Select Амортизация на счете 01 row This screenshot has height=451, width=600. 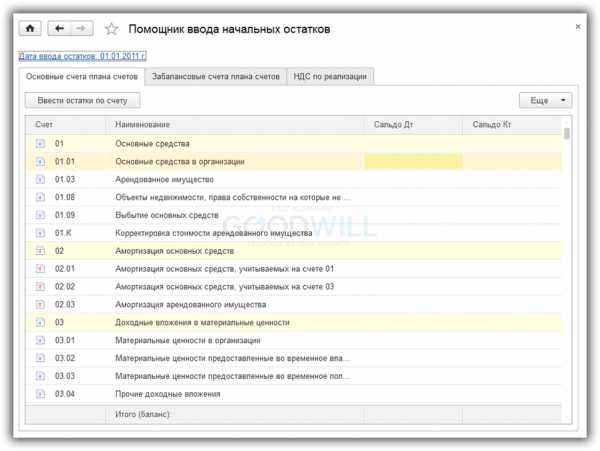(x=293, y=269)
